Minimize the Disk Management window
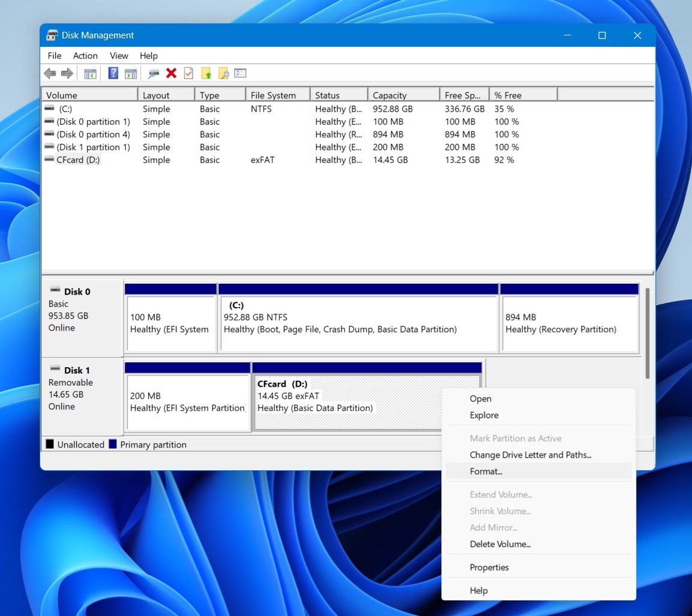Screen dimensions: 692x616 pos(567,35)
